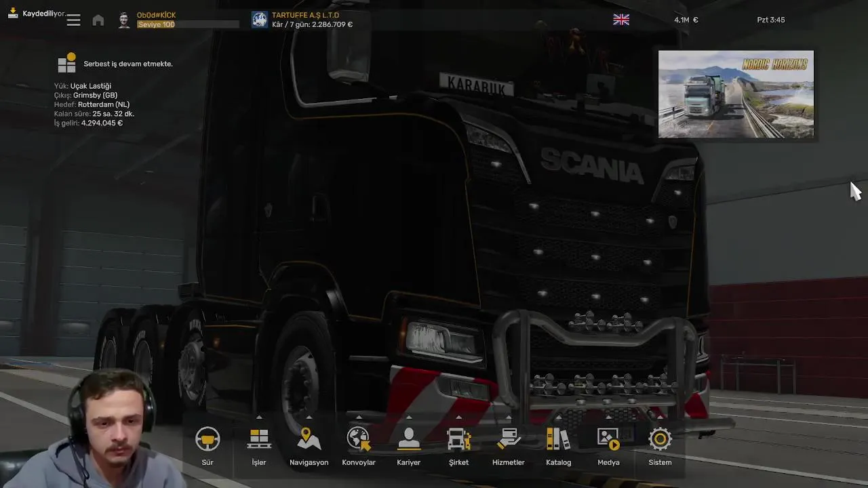This screenshot has width=868, height=488.
Task: Open the hamburger menu icon
Action: [74, 20]
